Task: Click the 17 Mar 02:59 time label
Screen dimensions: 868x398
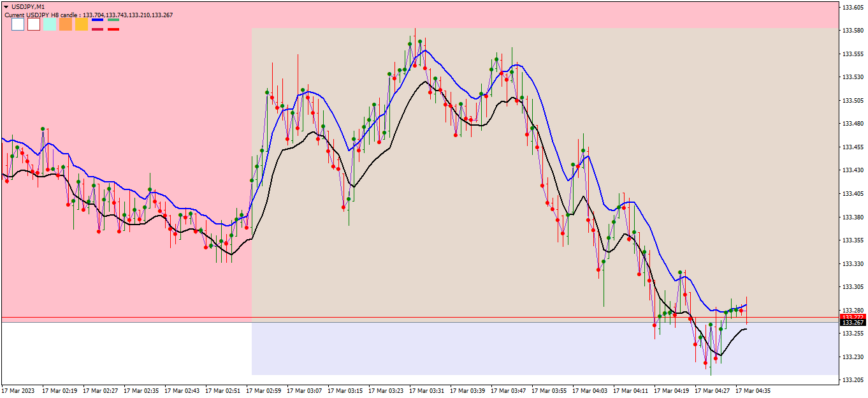Action: tap(263, 390)
